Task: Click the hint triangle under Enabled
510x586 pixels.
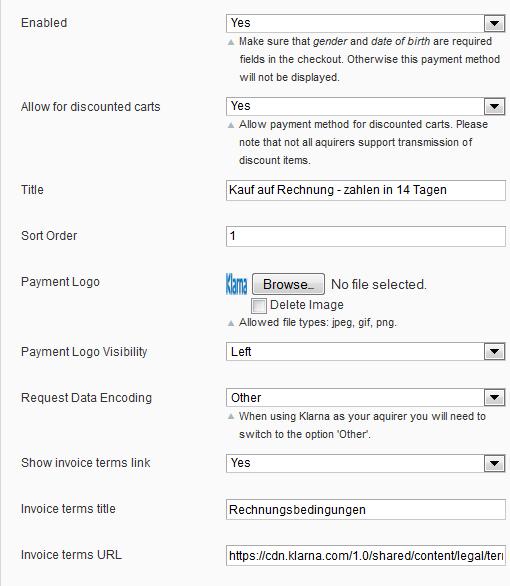Action: coord(231,42)
